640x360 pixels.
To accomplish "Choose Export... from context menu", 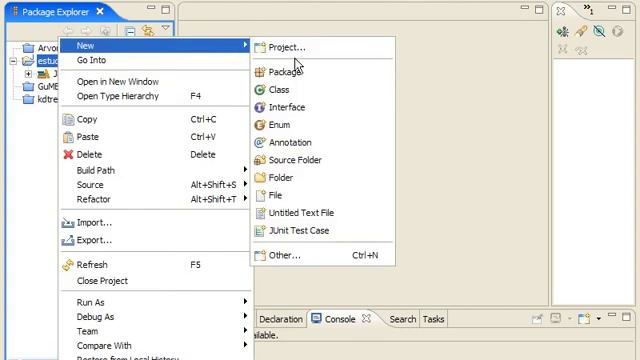I will (x=155, y=240).
